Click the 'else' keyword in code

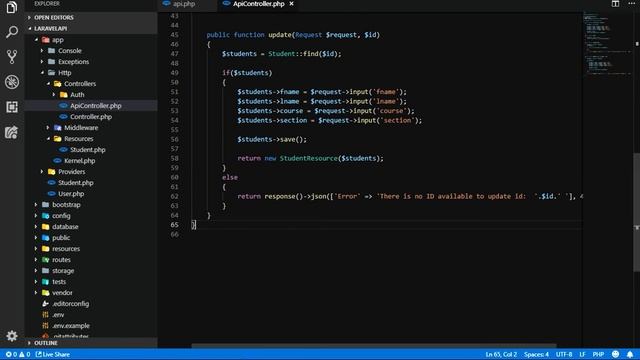point(230,177)
